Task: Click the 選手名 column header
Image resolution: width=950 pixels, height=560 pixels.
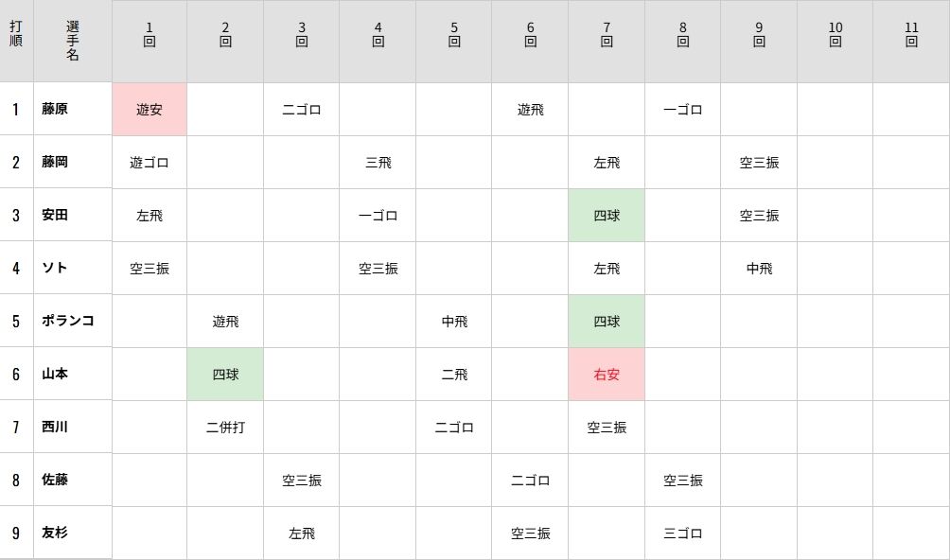Action: (73, 41)
